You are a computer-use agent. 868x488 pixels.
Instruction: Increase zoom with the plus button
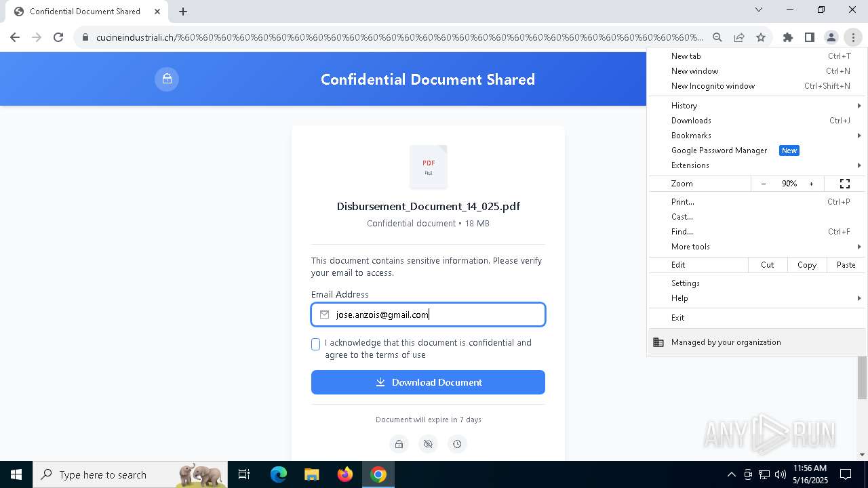click(811, 184)
